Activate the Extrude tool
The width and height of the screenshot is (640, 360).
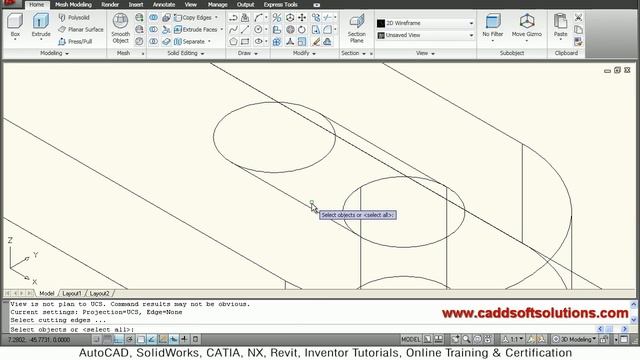pyautogui.click(x=41, y=25)
